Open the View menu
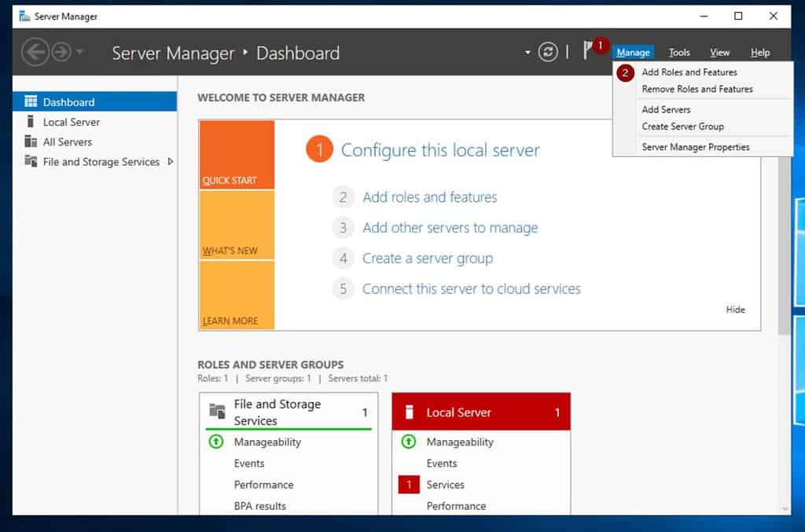The height and width of the screenshot is (532, 805). 720,53
